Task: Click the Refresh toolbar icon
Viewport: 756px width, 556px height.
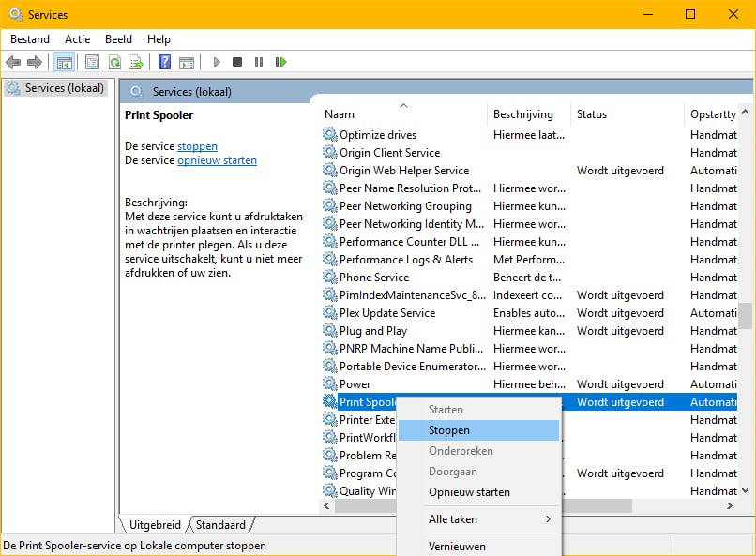Action: pos(114,62)
